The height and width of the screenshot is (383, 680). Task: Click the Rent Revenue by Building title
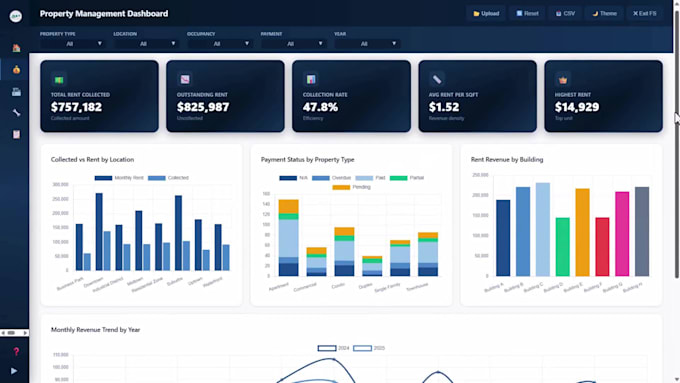507,160
